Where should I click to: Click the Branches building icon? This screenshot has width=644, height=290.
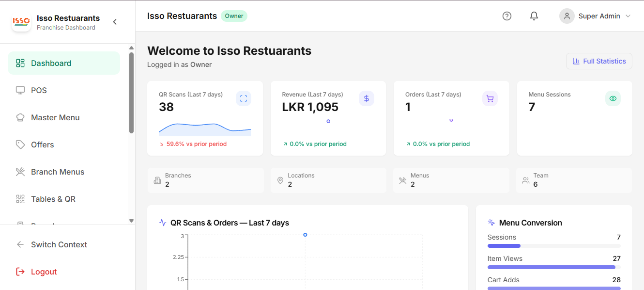tap(157, 180)
